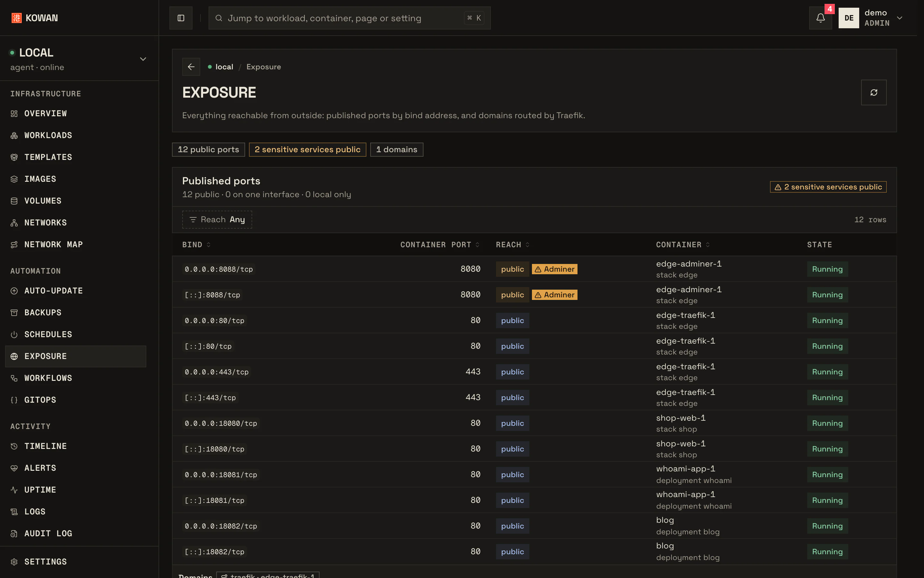Click the 1 domains badge
This screenshot has width=924, height=578.
(397, 149)
